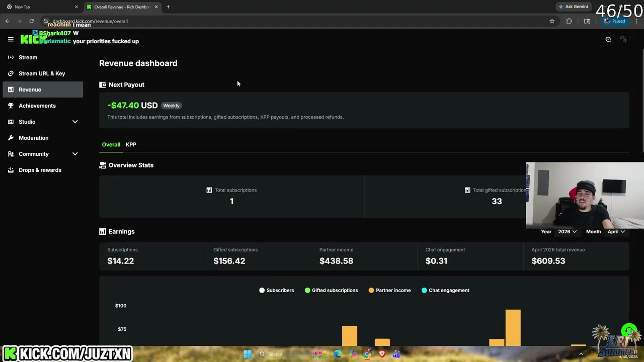Click the -$47.40 USD payout amount

(x=132, y=106)
